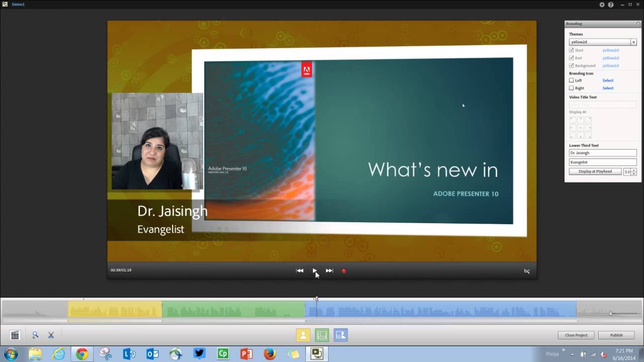The image size is (644, 362).
Task: Decrease lower third duration with down arrow
Action: point(634,173)
